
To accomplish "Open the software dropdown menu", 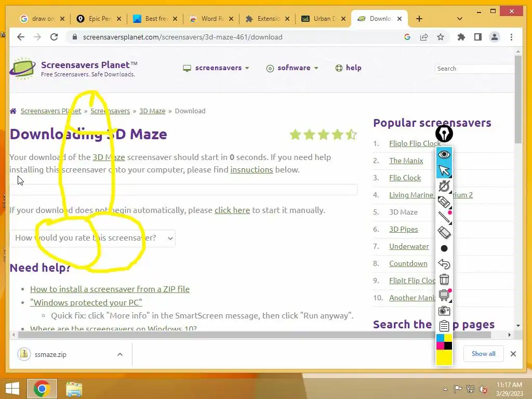I will 292,68.
